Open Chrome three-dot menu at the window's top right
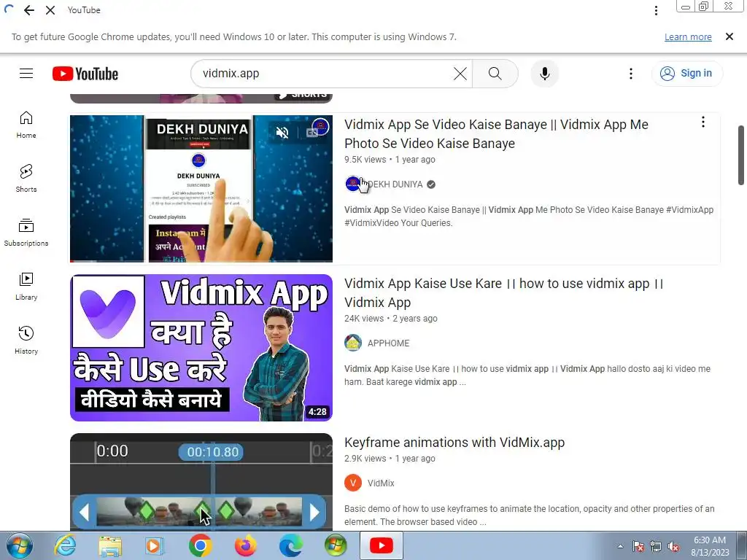The image size is (747, 560). coord(656,10)
